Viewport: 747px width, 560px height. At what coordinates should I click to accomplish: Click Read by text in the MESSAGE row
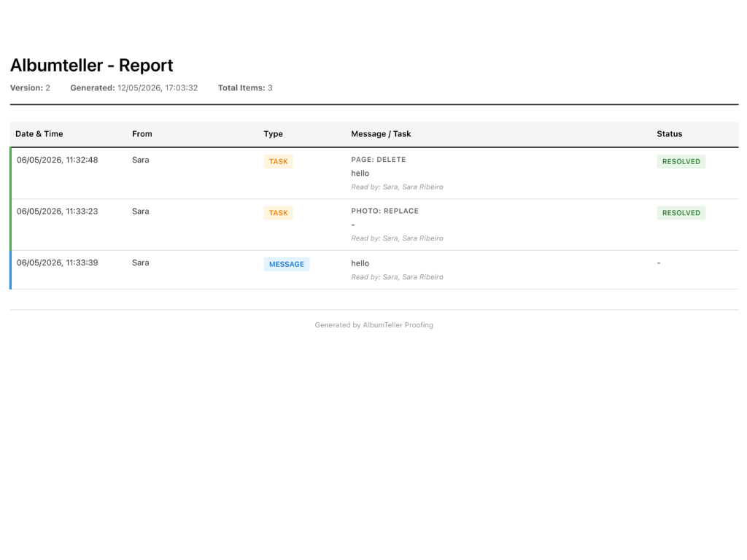pyautogui.click(x=398, y=276)
